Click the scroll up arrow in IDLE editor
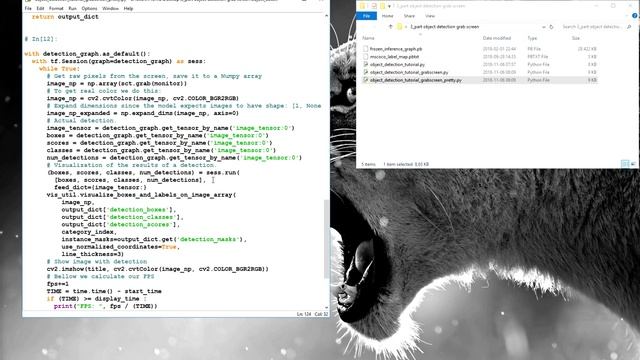640x360 pixels. point(326,16)
